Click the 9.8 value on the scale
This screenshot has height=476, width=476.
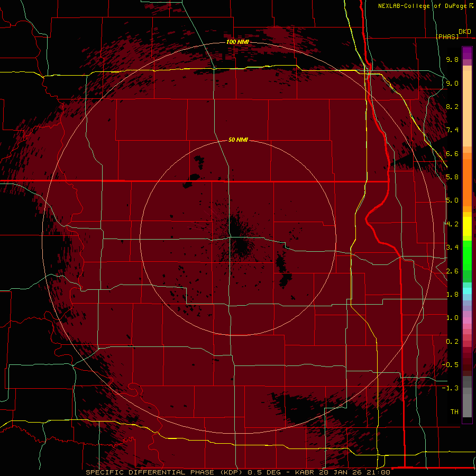tap(452, 59)
